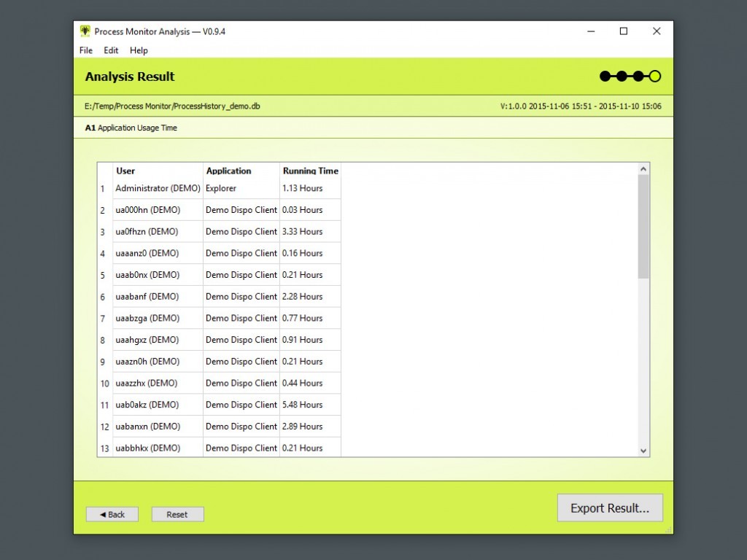Screen dimensions: 747x560
Task: Sort by the User column header
Action: point(125,171)
